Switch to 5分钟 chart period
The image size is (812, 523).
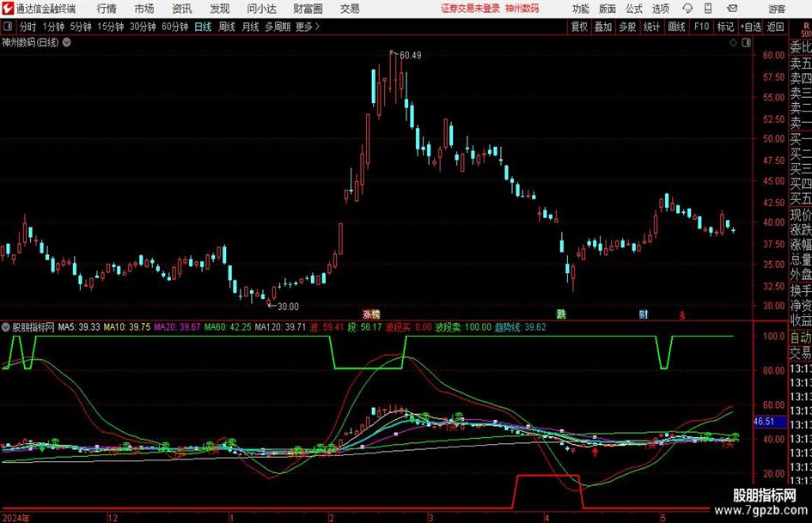(x=81, y=27)
